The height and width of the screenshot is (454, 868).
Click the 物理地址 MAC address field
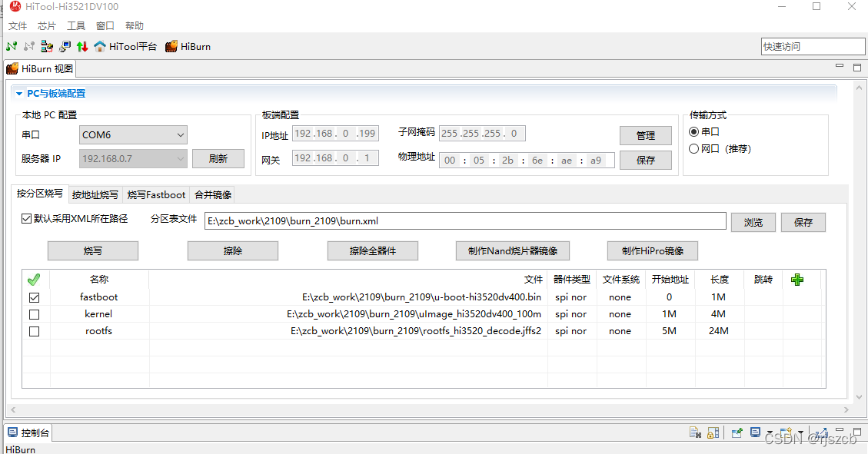527,161
